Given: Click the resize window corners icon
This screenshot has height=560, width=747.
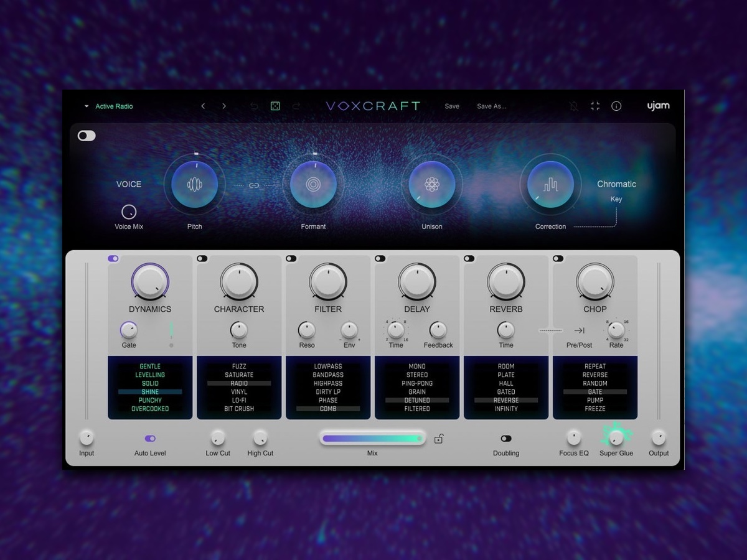Looking at the screenshot, I should point(595,106).
